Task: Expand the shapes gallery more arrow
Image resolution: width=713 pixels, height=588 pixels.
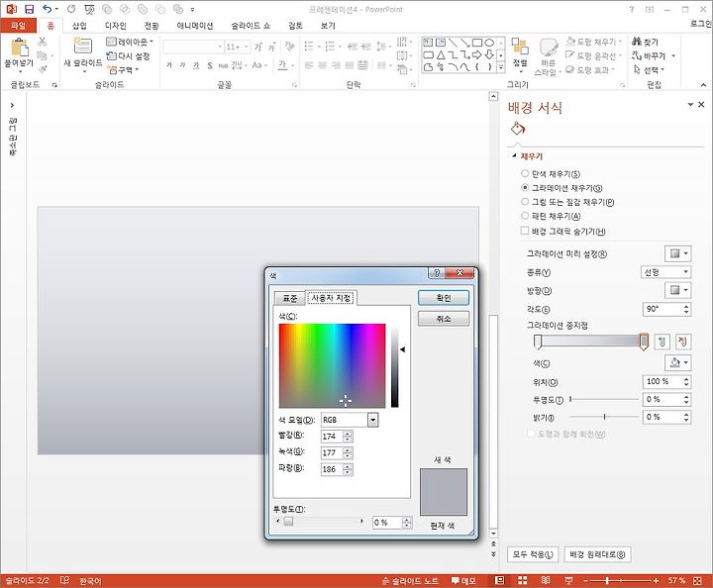Action: pos(501,67)
